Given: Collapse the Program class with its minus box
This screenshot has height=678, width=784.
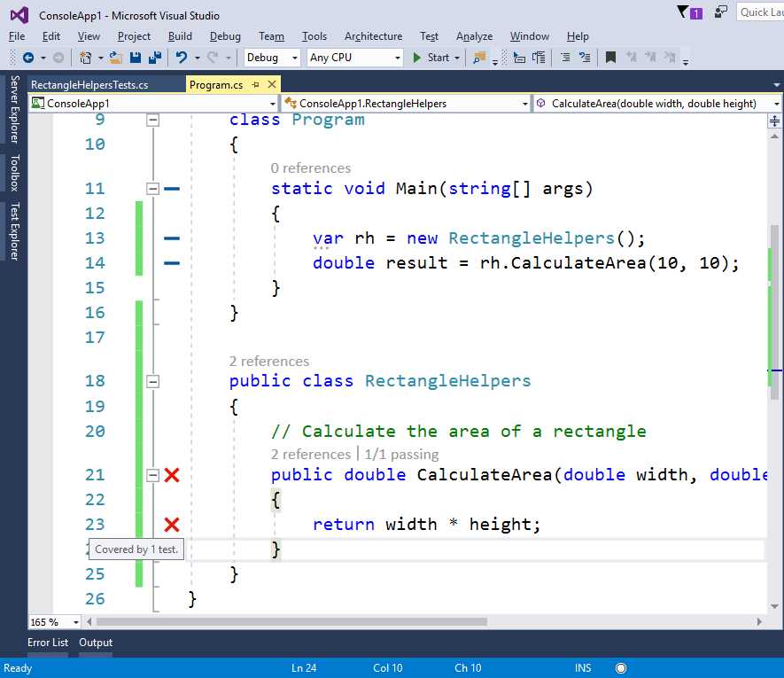Looking at the screenshot, I should click(x=152, y=120).
